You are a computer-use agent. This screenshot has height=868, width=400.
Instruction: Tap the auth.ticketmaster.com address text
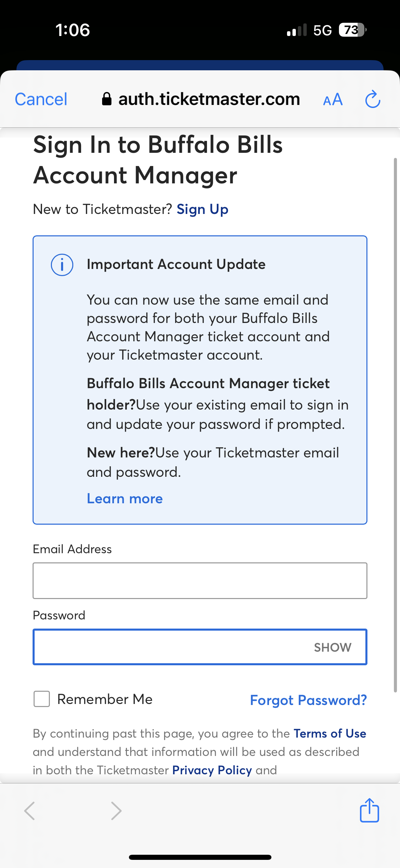coord(209,99)
